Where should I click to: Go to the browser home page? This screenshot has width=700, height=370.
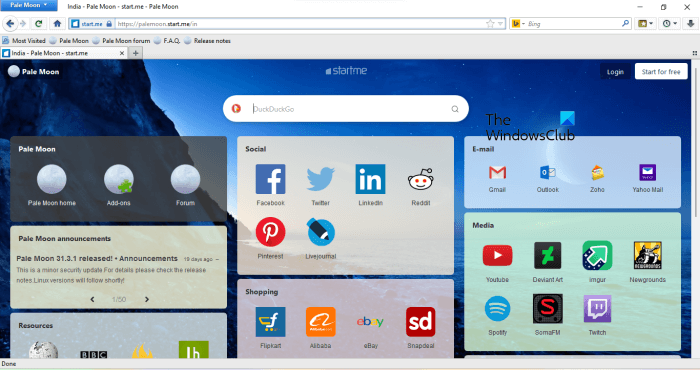point(57,24)
